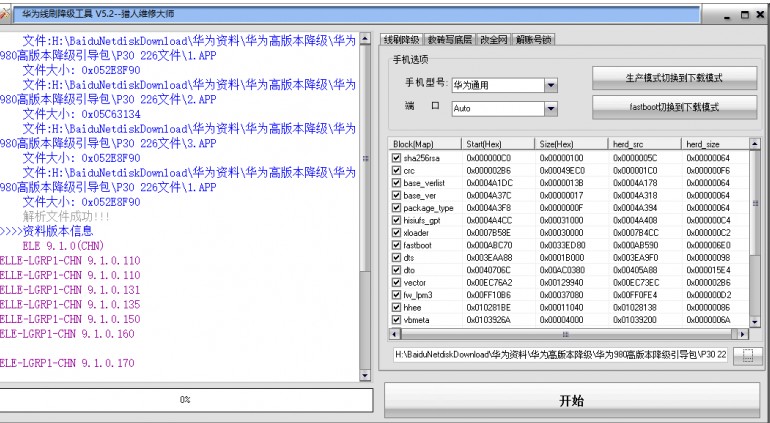The image size is (770, 423).
Task: Click the 开始 start button
Action: coord(572,400)
